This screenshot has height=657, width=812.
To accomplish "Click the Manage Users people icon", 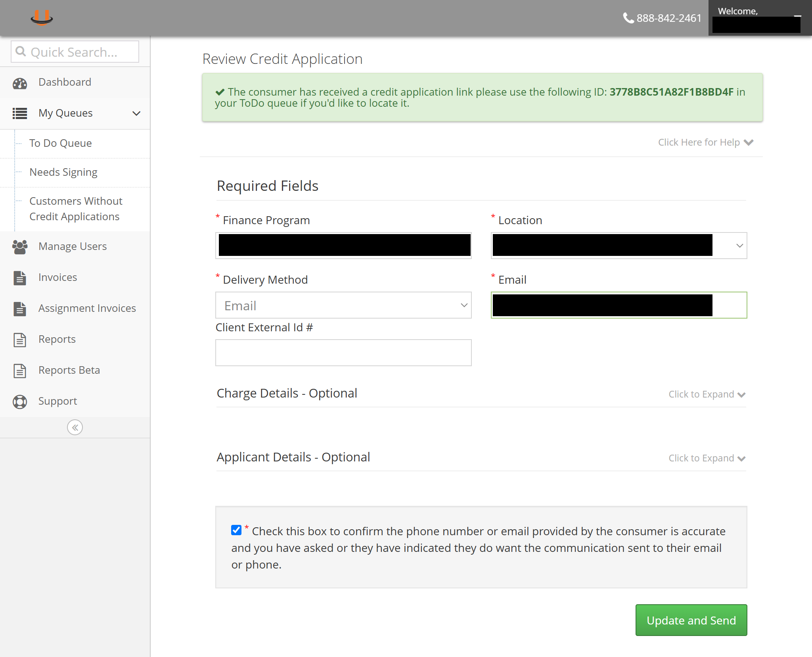I will tap(20, 247).
